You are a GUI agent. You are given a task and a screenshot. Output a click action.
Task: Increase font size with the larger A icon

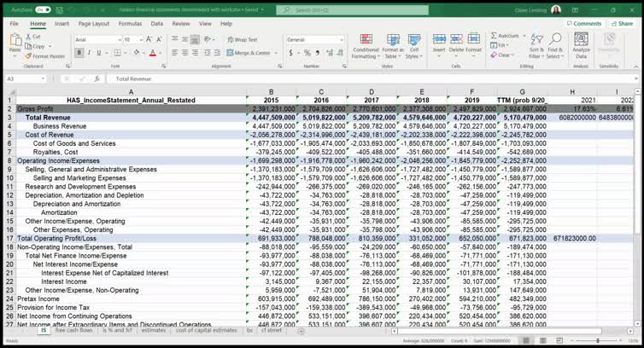point(149,39)
